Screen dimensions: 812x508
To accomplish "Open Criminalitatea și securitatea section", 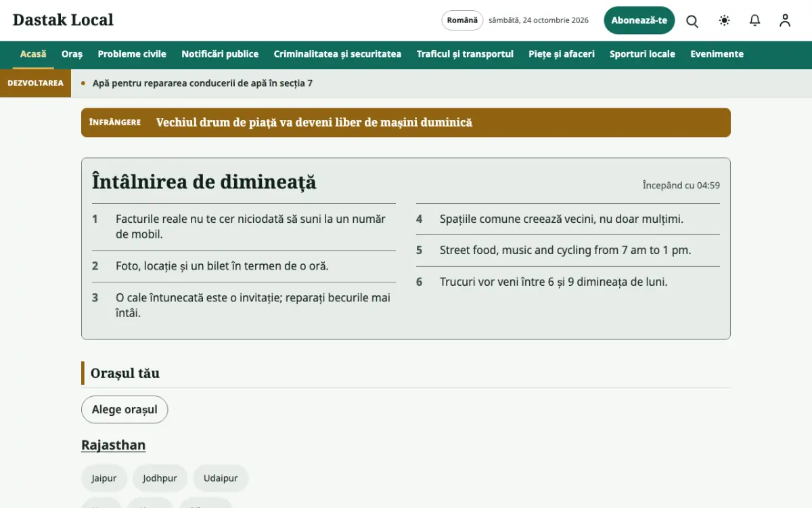I will 338,54.
